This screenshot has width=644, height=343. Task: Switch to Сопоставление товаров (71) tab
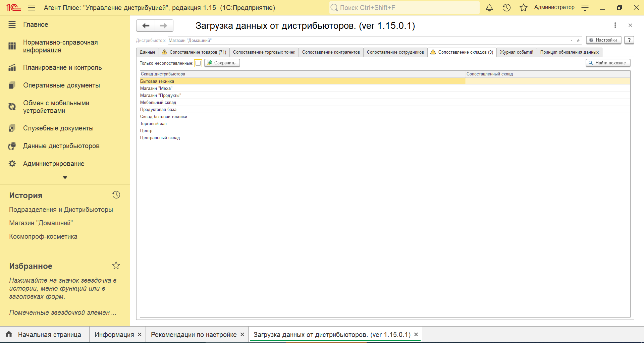click(x=194, y=52)
